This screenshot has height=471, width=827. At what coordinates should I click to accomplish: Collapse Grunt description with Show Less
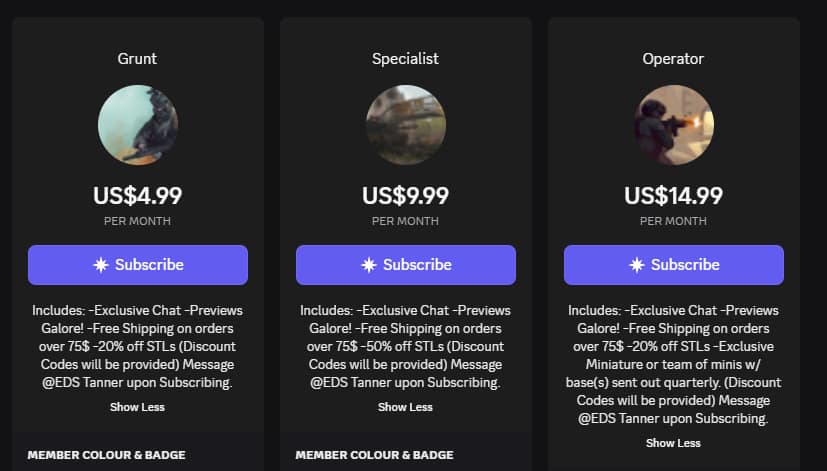pyautogui.click(x=137, y=407)
